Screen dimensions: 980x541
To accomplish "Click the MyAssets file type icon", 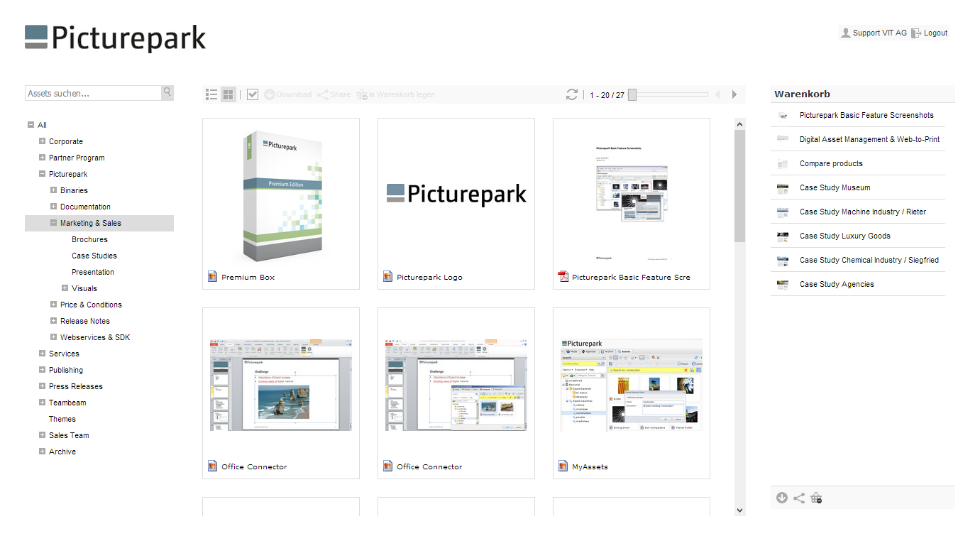I will pyautogui.click(x=563, y=466).
